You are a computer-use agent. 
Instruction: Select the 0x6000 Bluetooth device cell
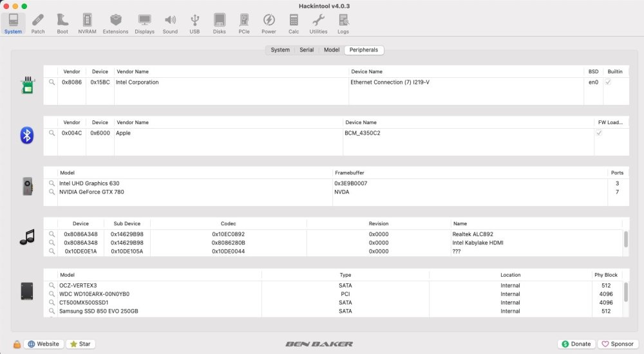(x=100, y=133)
